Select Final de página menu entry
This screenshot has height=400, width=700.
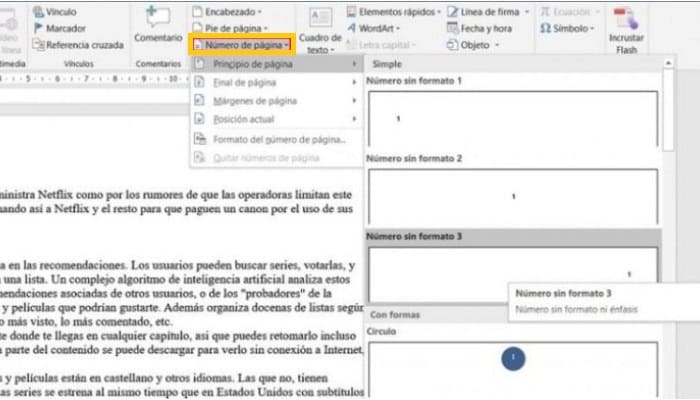[x=276, y=82]
